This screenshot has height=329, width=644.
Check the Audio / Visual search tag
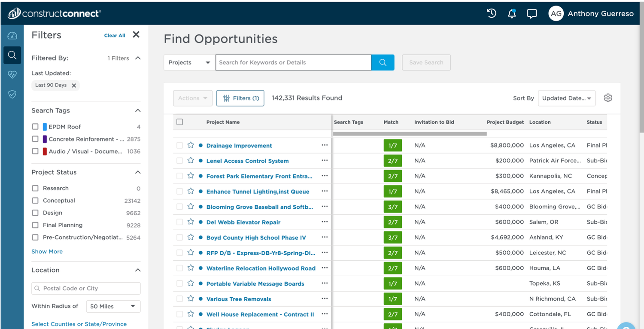[35, 151]
